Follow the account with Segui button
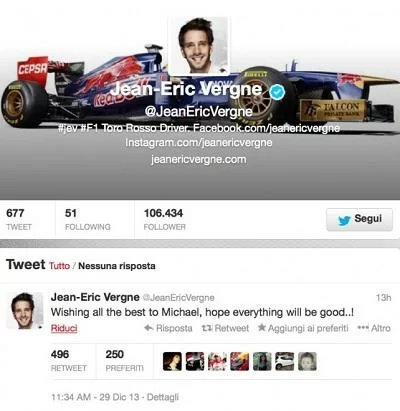 point(359,219)
